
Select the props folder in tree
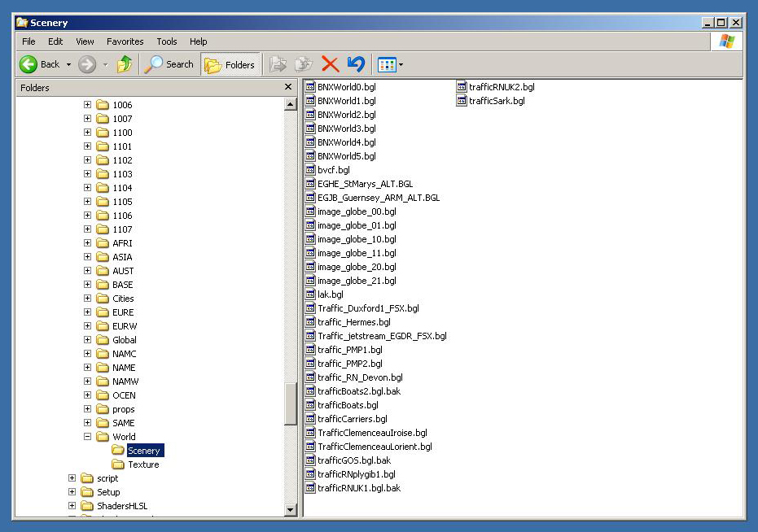123,409
